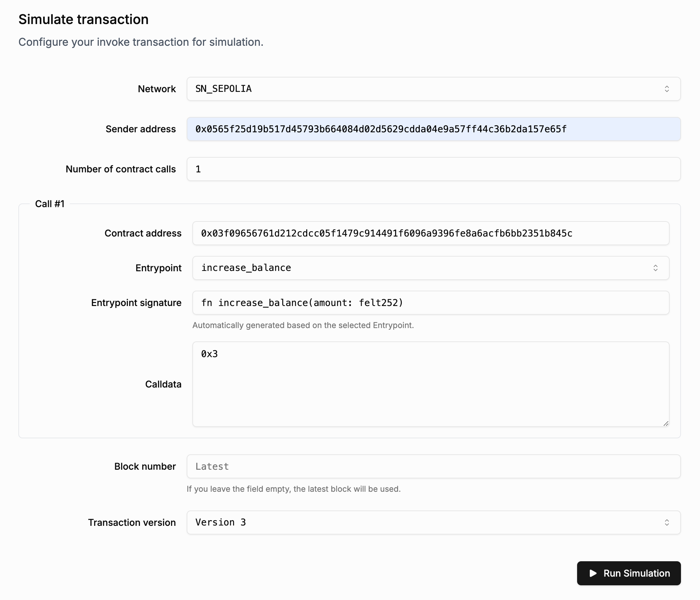This screenshot has height=600, width=700.
Task: Click the "Call #1" section legend
Action: [x=50, y=204]
